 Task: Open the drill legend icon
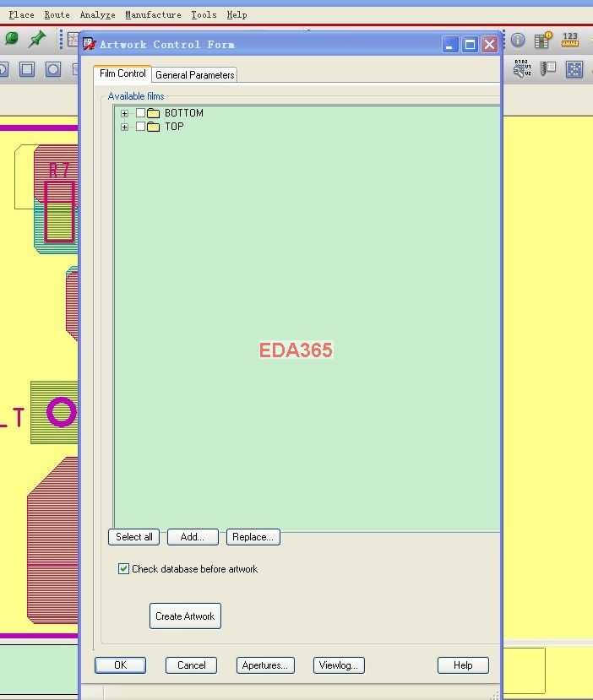(548, 68)
